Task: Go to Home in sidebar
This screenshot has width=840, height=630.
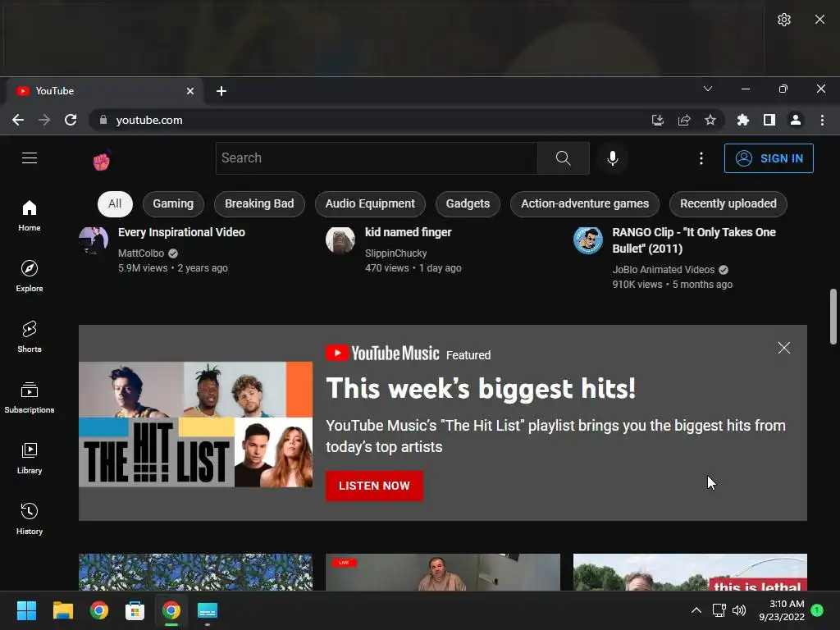Action: point(30,216)
